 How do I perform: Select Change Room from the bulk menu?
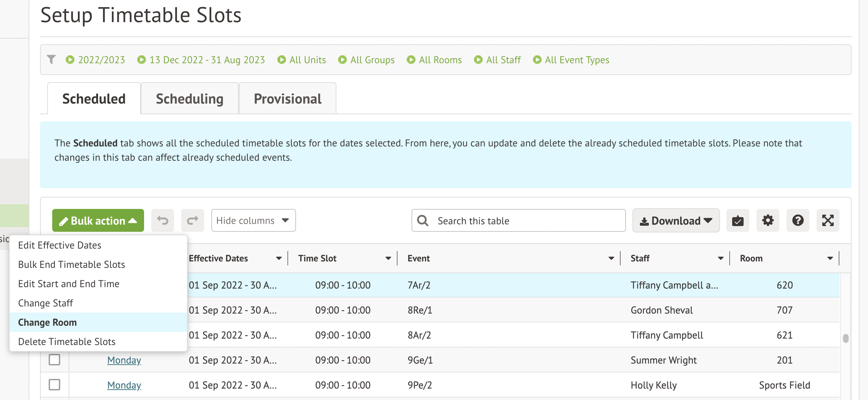(48, 322)
